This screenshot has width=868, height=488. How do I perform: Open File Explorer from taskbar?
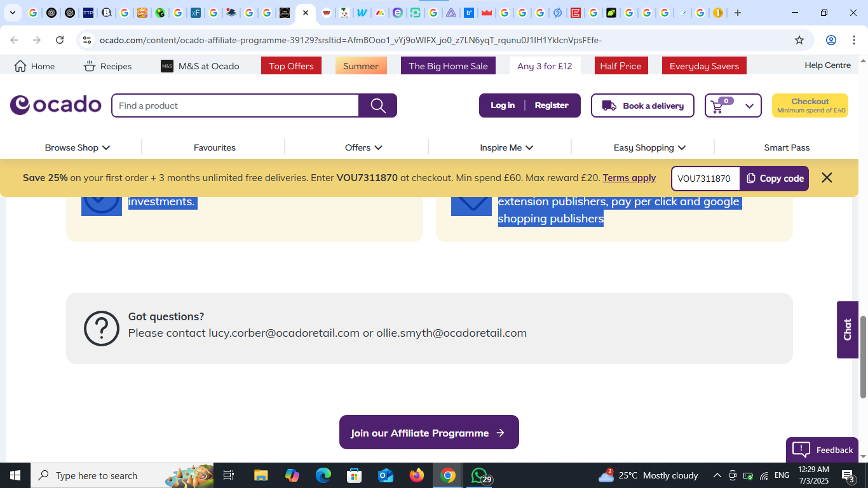pos(261,475)
